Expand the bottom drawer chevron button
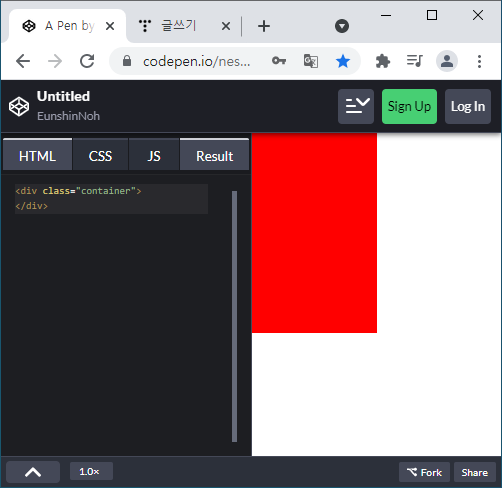The height and width of the screenshot is (488, 502). click(x=33, y=472)
